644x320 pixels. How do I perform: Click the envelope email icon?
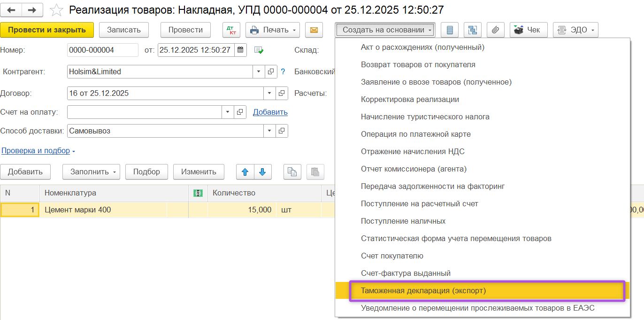(314, 30)
